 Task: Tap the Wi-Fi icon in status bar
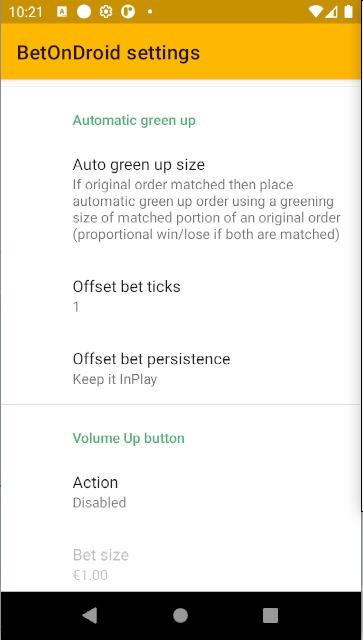pos(316,12)
